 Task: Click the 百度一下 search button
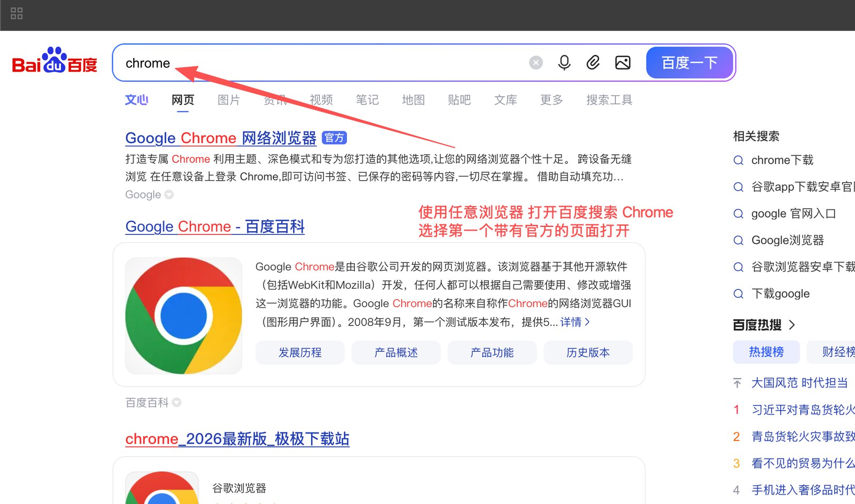pyautogui.click(x=689, y=63)
